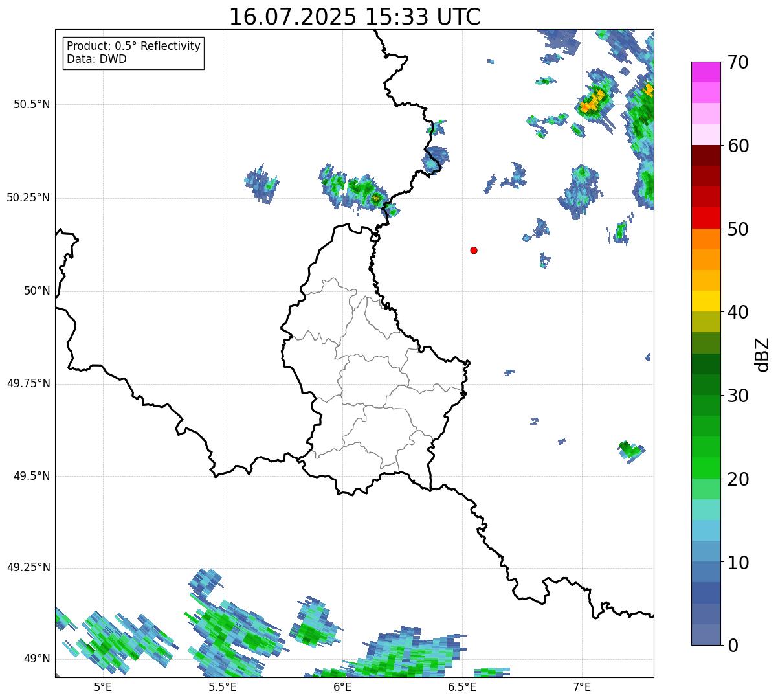778x700 pixels.
Task: Pick the bright green colorbar swatch just above 20
Action: pyautogui.click(x=706, y=468)
